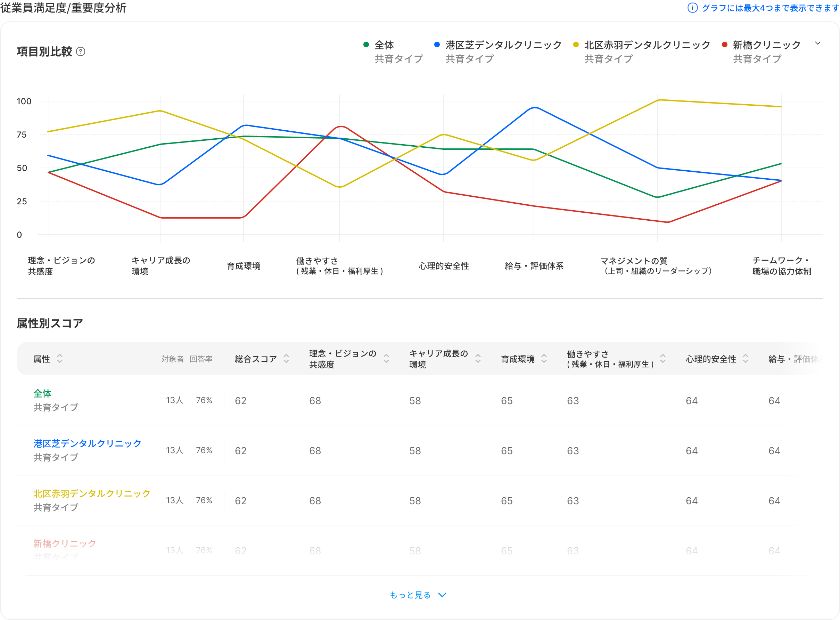Click もっと見る link text
Viewport: 840px width, 620px height.
(410, 595)
